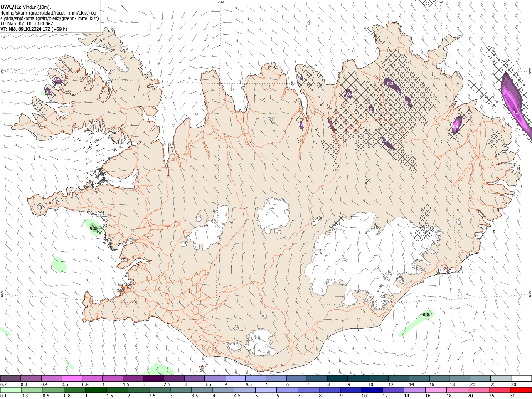Click the green rain streak off the southeast coast
This screenshot has width=532, height=399.
pos(416,323)
